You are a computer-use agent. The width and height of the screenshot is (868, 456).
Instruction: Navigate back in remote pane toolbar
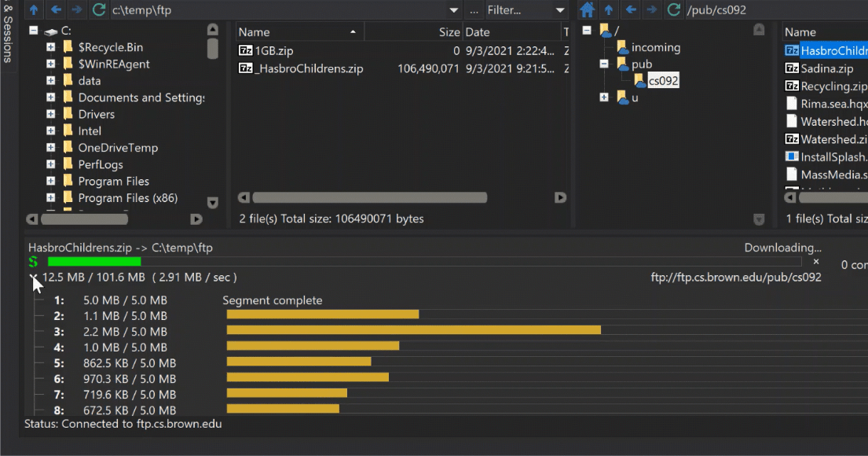[631, 9]
